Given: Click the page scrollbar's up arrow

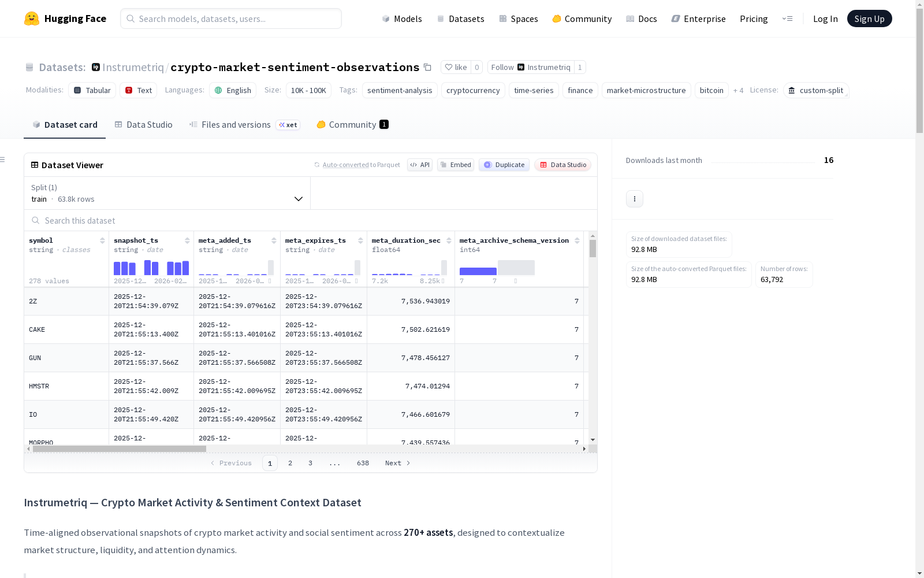Looking at the screenshot, I should click(x=919, y=4).
